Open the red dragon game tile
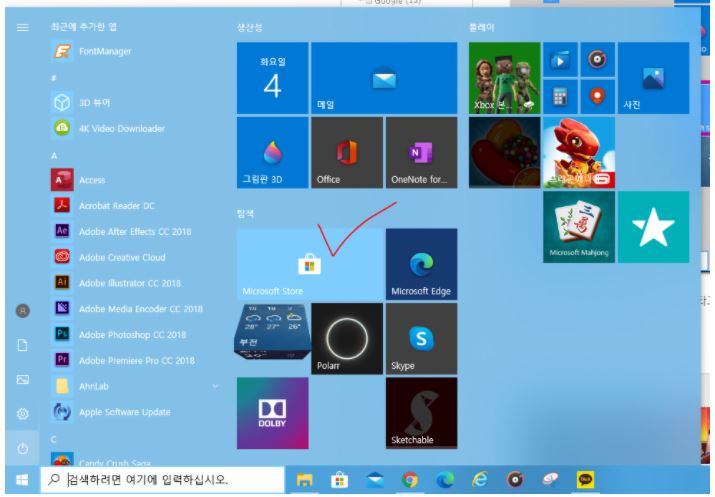The width and height of the screenshot is (715, 497). click(579, 152)
